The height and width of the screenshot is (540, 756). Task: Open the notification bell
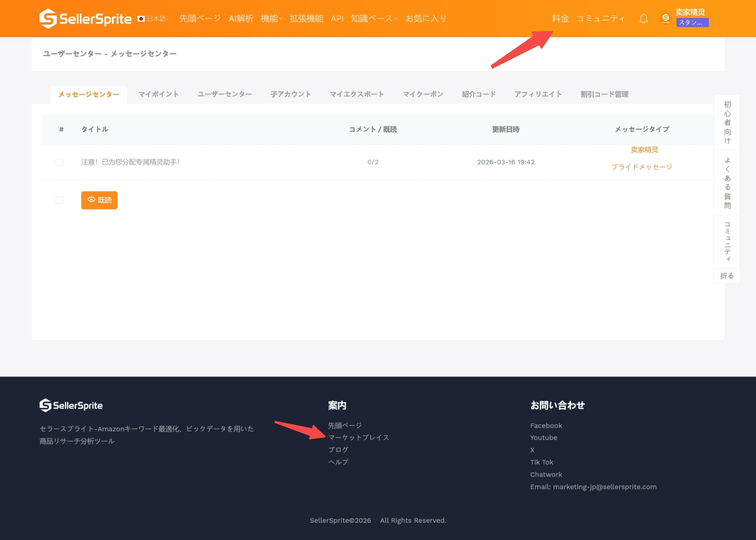[x=643, y=19]
